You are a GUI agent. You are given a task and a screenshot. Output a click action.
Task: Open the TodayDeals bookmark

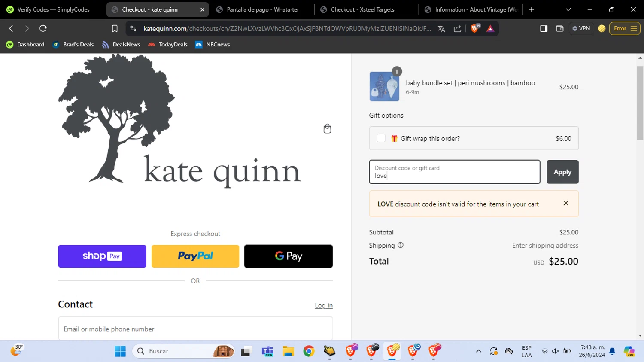pos(167,44)
